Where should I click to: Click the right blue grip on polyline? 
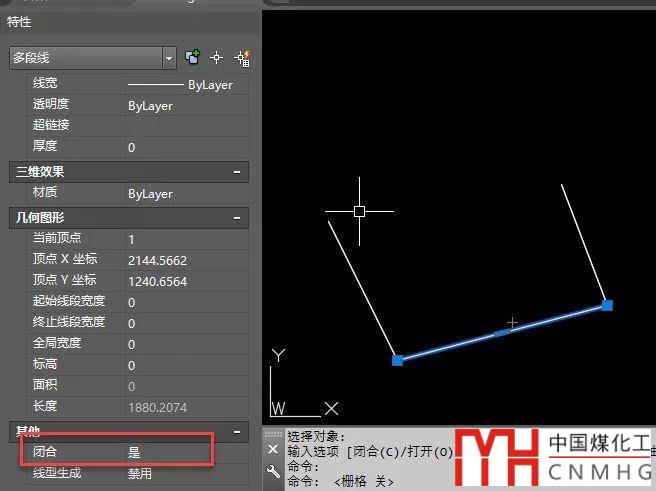click(607, 305)
